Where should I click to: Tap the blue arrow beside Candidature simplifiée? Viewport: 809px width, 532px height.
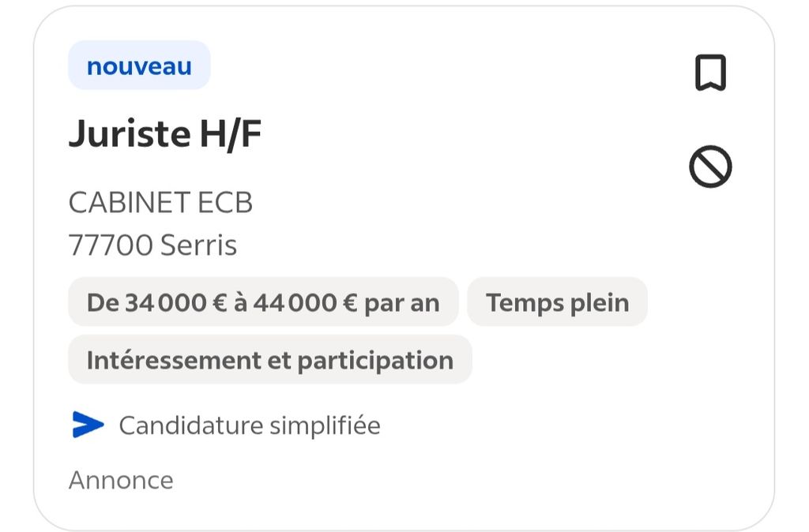(x=88, y=425)
